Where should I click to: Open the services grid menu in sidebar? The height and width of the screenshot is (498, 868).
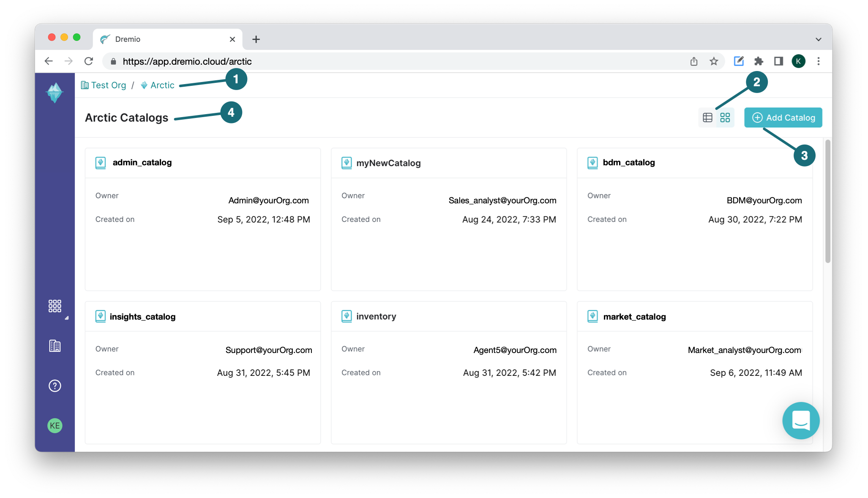tap(55, 306)
